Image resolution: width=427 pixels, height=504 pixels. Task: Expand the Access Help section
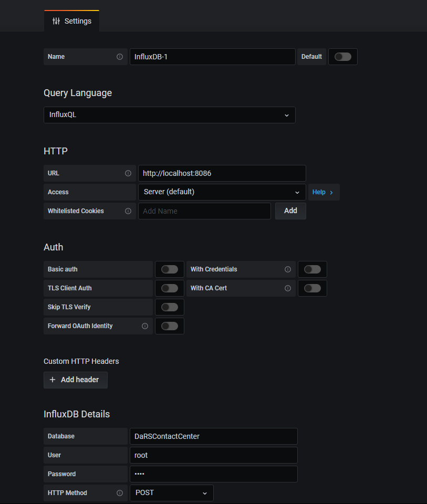click(x=324, y=192)
